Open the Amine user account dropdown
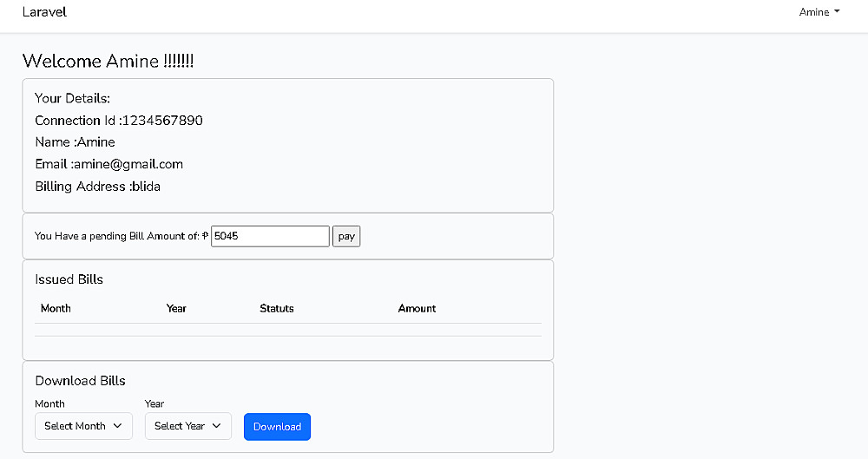The height and width of the screenshot is (459, 868). 819,12
